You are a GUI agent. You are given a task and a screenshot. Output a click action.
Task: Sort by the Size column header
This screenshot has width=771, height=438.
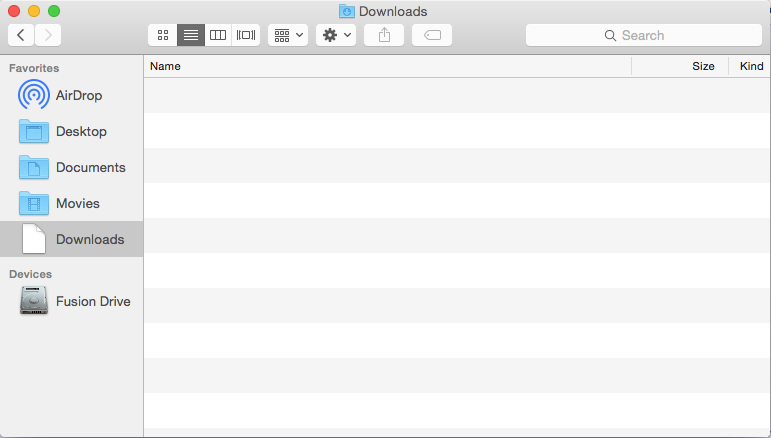pos(680,66)
